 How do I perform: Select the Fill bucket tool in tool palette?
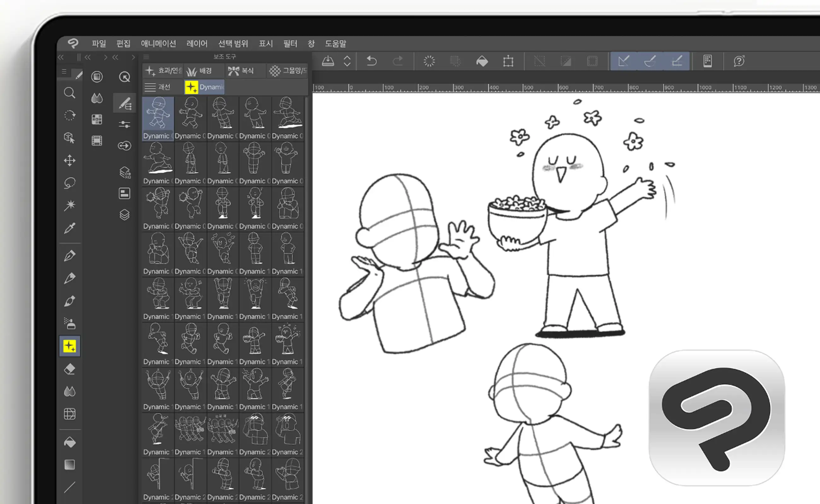(69, 442)
